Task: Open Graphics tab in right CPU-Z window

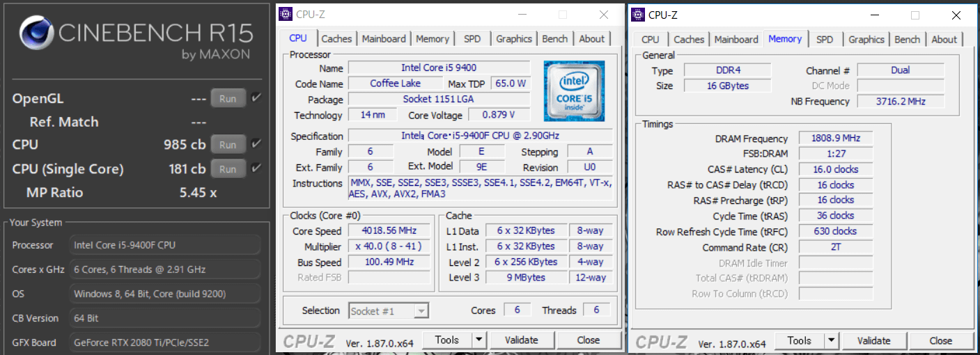Action: (866, 40)
